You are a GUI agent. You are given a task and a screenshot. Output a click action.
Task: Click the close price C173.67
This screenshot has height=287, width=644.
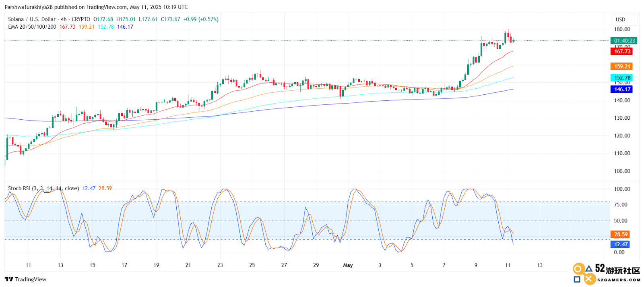(171, 19)
